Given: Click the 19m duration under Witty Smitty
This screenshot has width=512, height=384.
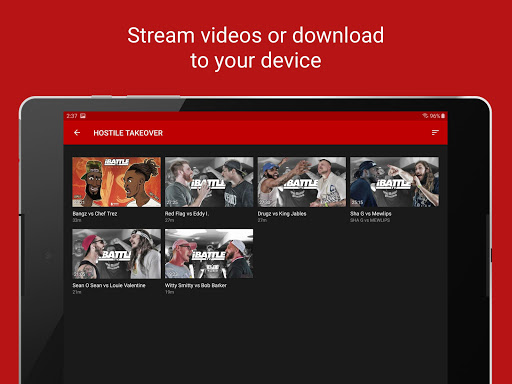Looking at the screenshot, I should pos(169,292).
